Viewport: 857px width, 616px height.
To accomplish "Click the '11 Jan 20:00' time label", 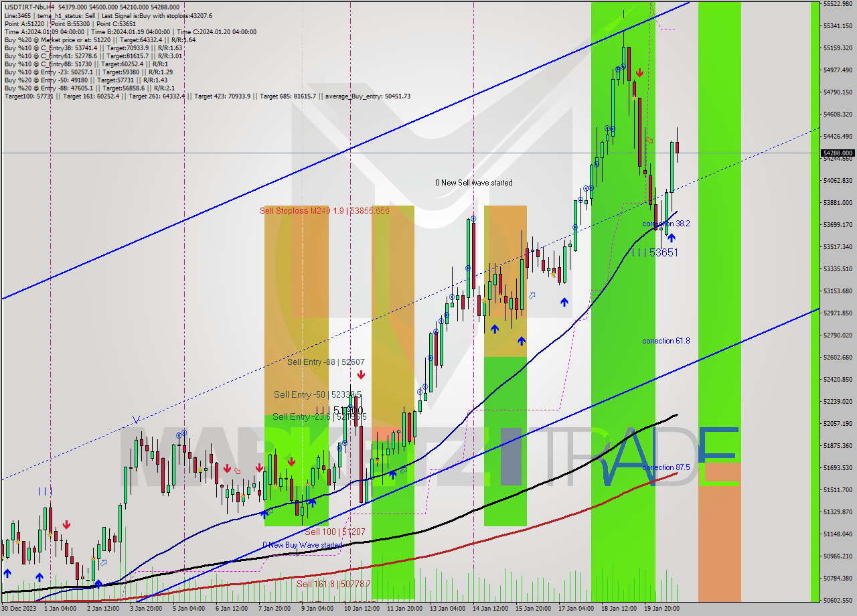I will 404,609.
